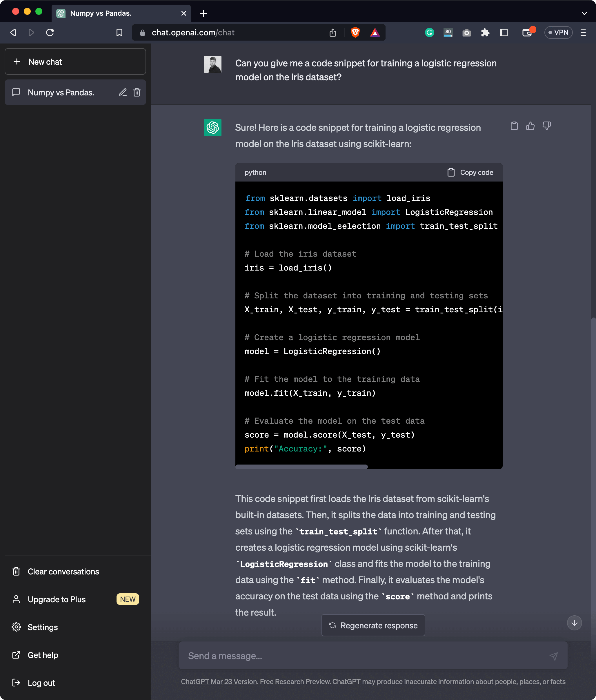Click the Brave Shields lion icon
Screen dimensions: 596x700
click(355, 32)
